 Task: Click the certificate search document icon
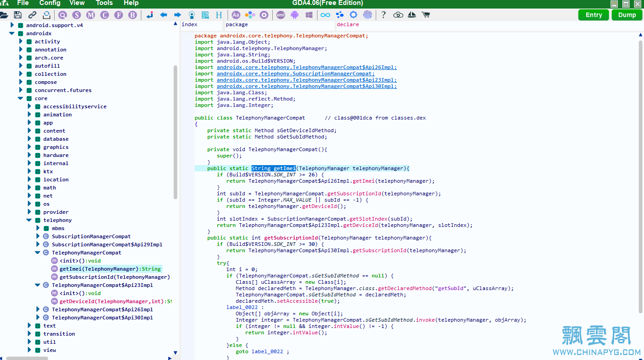click(205, 15)
